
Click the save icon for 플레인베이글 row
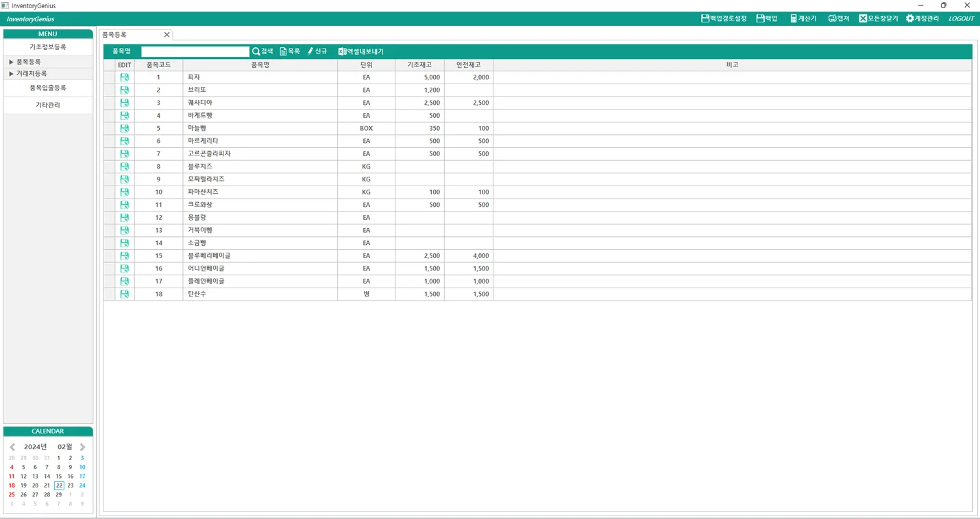pos(125,281)
